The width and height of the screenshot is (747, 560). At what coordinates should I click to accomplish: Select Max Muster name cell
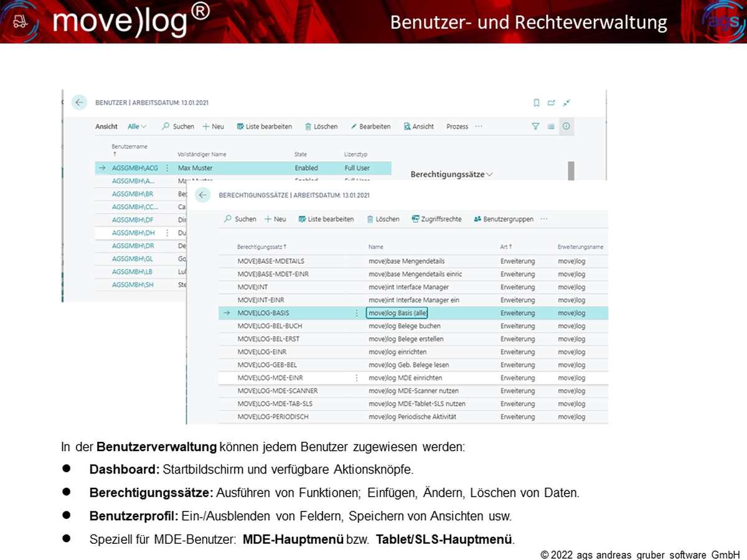[x=195, y=168]
